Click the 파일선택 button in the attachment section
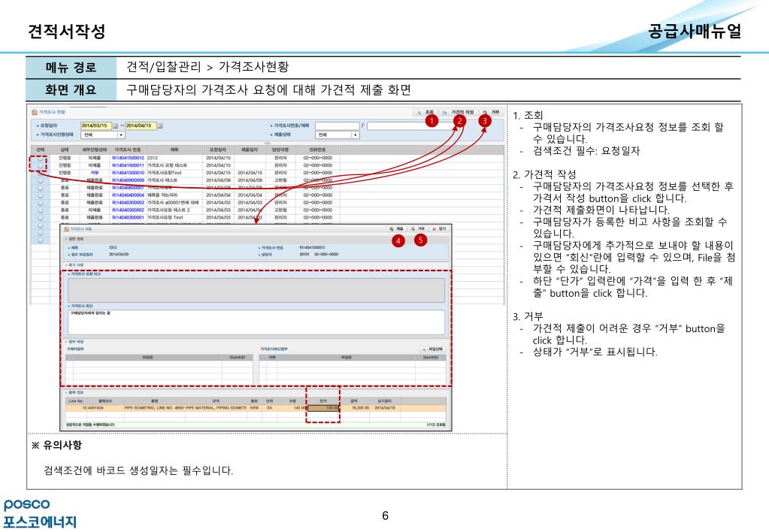Image resolution: width=769 pixels, height=532 pixels. 432,349
